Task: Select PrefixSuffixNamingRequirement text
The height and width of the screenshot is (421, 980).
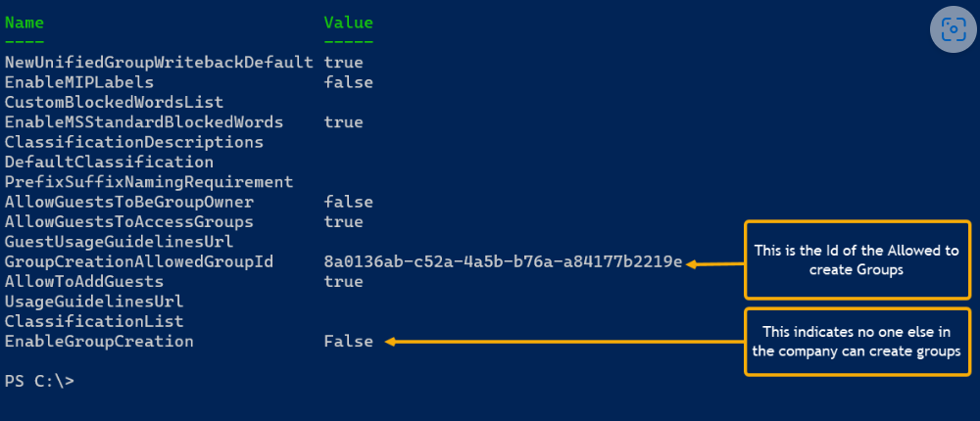Action: 149,182
